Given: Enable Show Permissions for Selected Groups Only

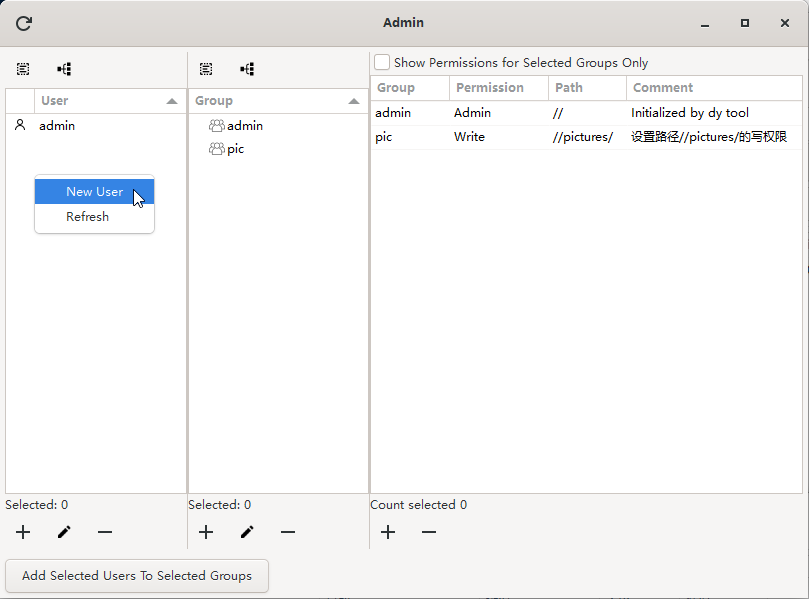Looking at the screenshot, I should click(x=382, y=62).
